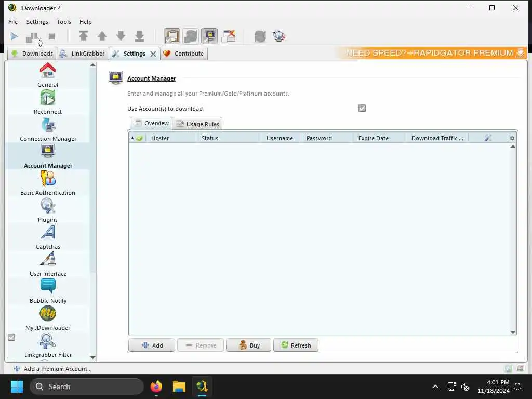Toggle Use Account(s) to download checkbox

pyautogui.click(x=362, y=108)
